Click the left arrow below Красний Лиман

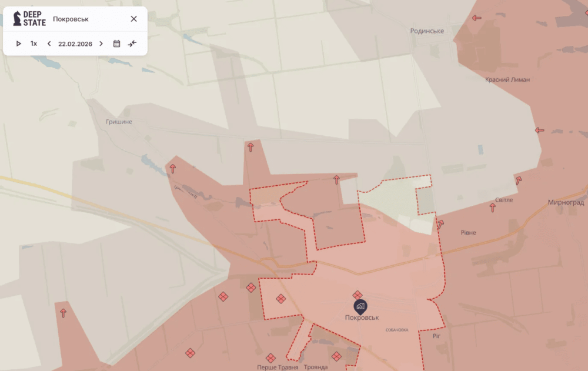tap(539, 130)
